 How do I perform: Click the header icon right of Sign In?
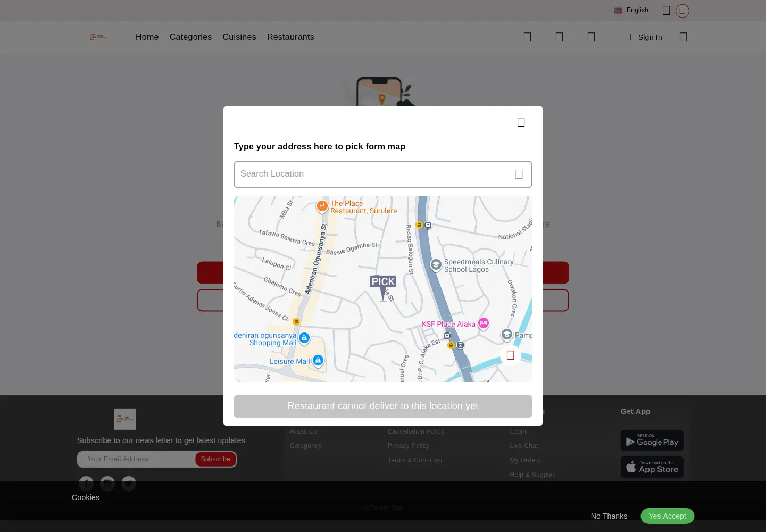pos(684,37)
